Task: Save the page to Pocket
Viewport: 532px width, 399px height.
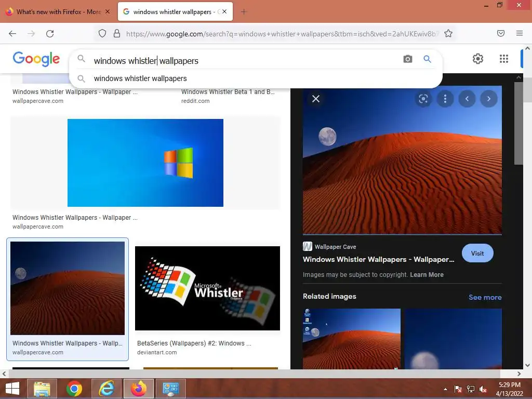Action: click(x=501, y=33)
